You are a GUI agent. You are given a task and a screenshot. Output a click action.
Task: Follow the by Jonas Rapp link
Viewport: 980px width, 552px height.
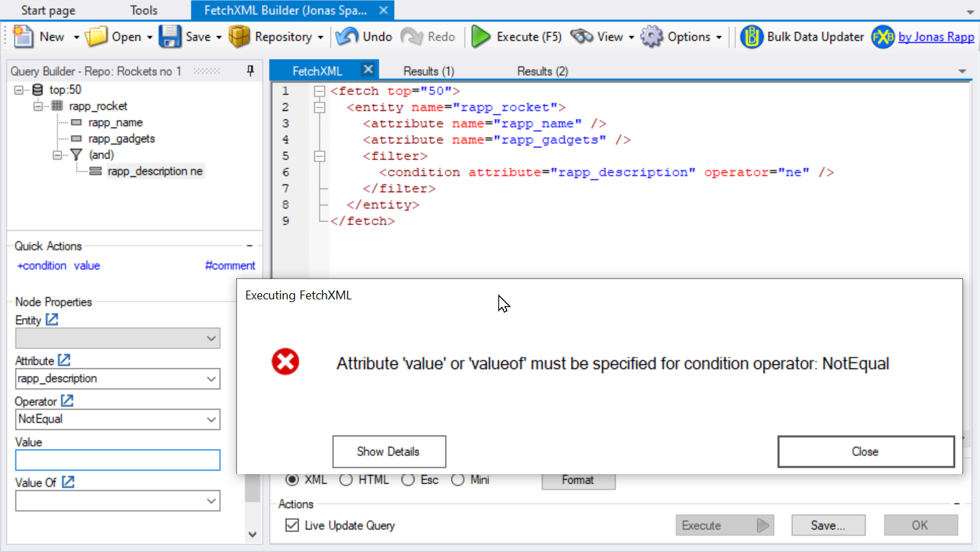pyautogui.click(x=936, y=37)
